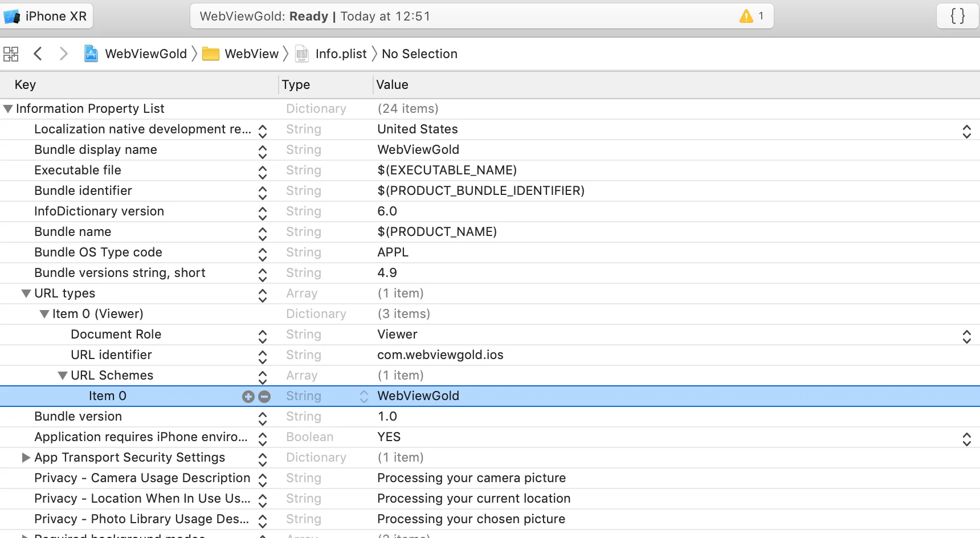Click the WebViewGold project icon in the jump bar
This screenshot has width=980, height=538.
(91, 54)
